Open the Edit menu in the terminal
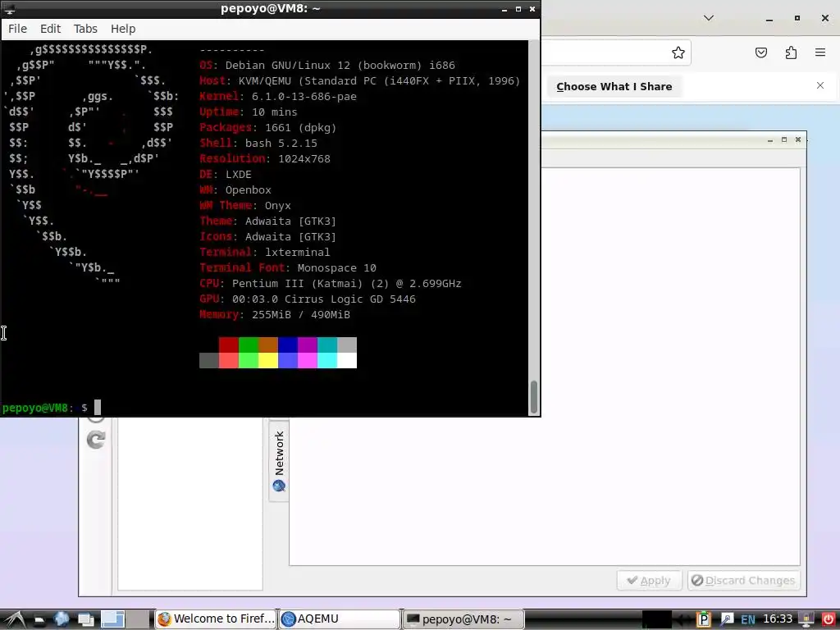Image resolution: width=840 pixels, height=630 pixels. pyautogui.click(x=50, y=29)
